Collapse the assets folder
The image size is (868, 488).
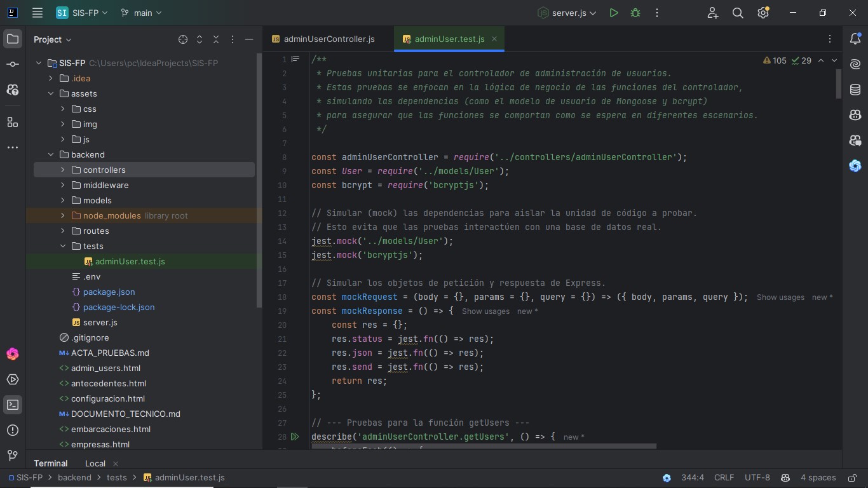pos(51,93)
